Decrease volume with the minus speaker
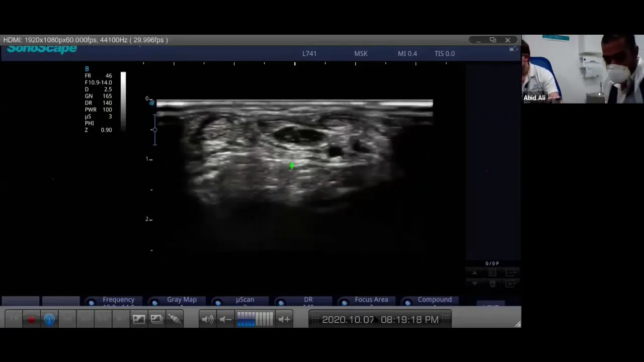The width and height of the screenshot is (644, 362). click(225, 319)
